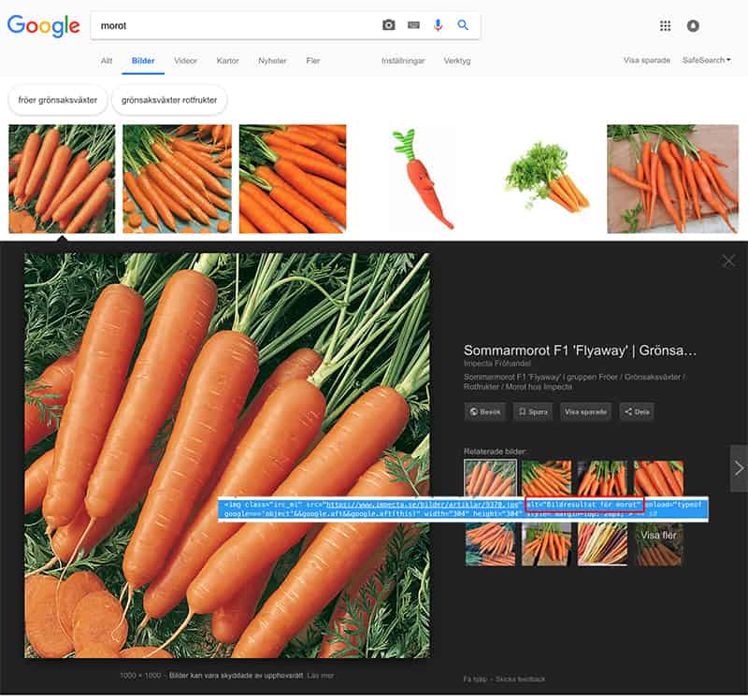Open the carrot plush toy thumbnail
The height and width of the screenshot is (700, 748).
click(x=421, y=179)
